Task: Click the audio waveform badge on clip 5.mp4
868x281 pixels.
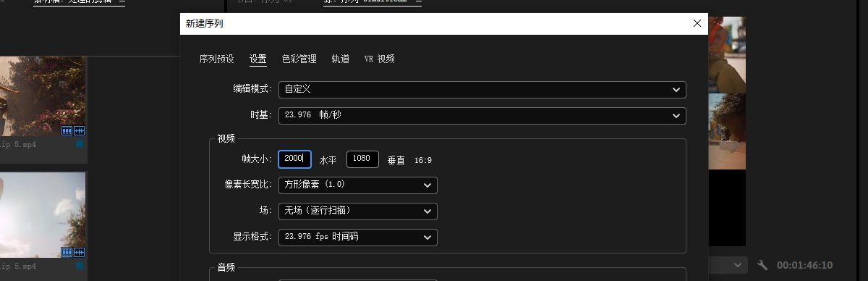Action: pyautogui.click(x=80, y=252)
